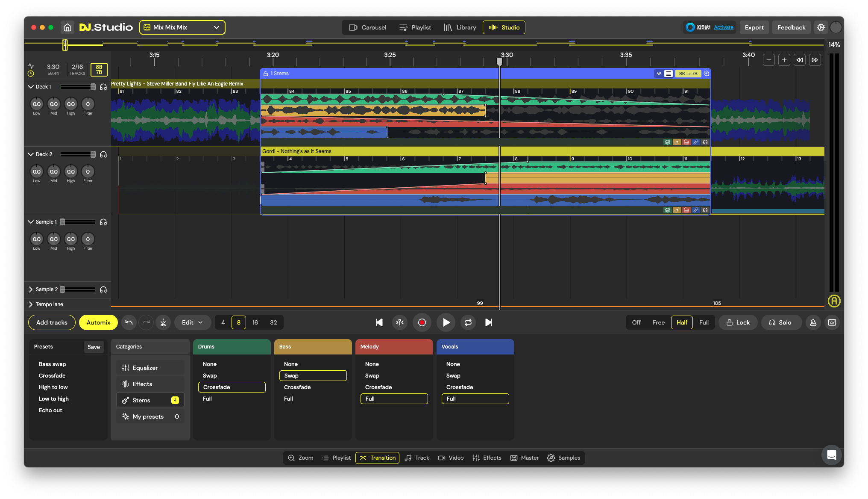The image size is (868, 499).
Task: Set snap to Free
Action: pos(658,322)
